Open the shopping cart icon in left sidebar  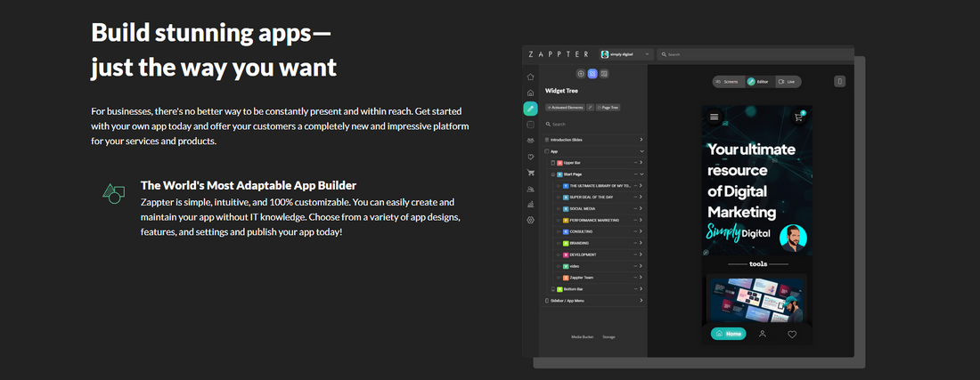coord(531,173)
